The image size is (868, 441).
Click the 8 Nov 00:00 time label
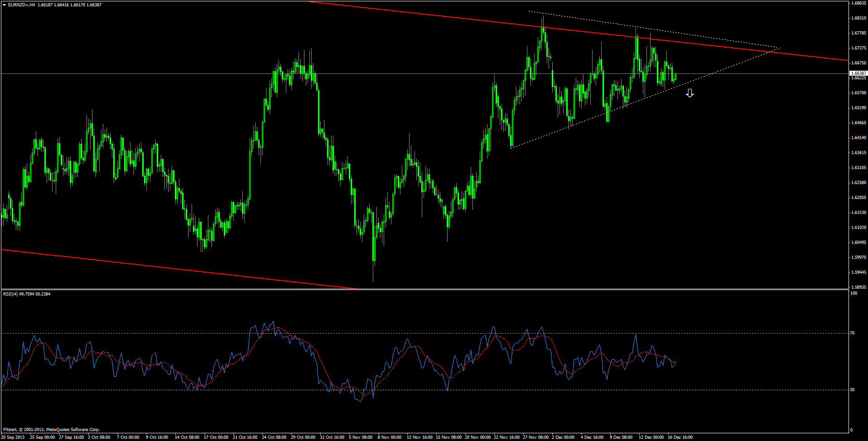point(390,437)
